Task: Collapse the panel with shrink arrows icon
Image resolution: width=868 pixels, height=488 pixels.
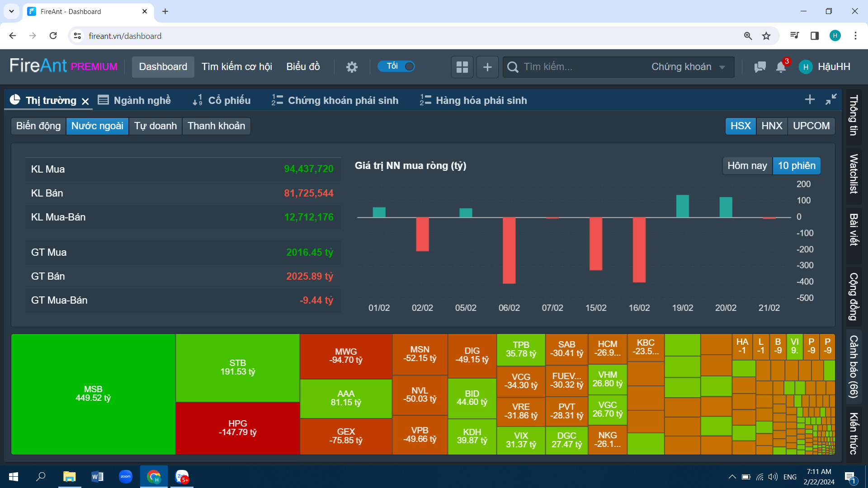Action: pyautogui.click(x=831, y=100)
